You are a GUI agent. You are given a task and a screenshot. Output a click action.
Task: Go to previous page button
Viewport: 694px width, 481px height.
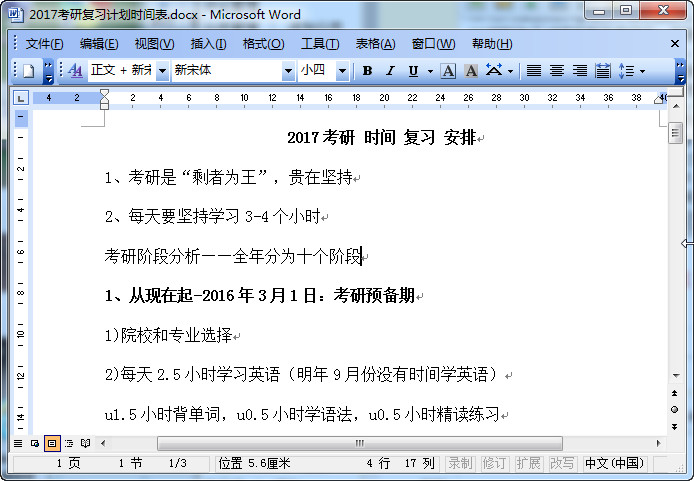point(675,393)
